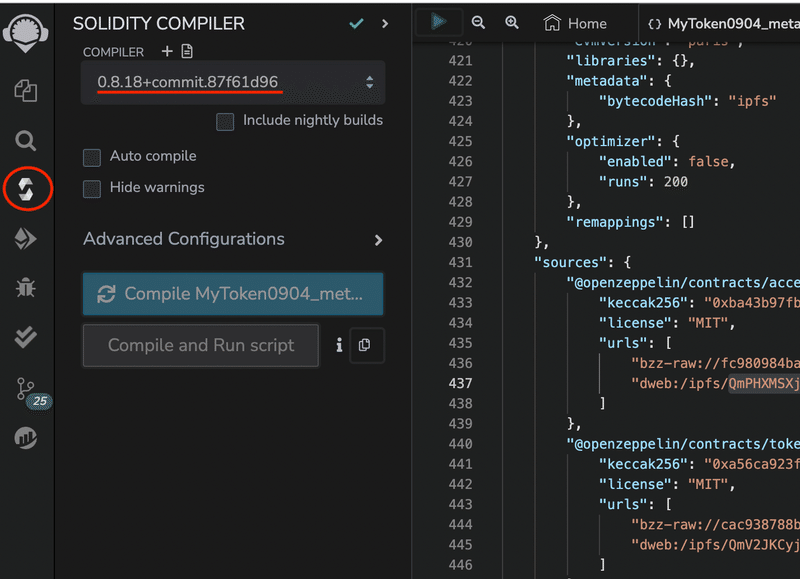Click the dweb:/ipfs/QmV2JKCyj string
The image size is (800, 579).
715,544
